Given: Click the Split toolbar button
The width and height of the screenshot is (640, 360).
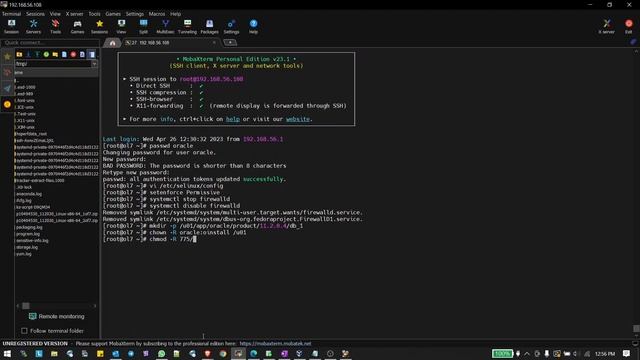Looking at the screenshot, I should click(143, 27).
